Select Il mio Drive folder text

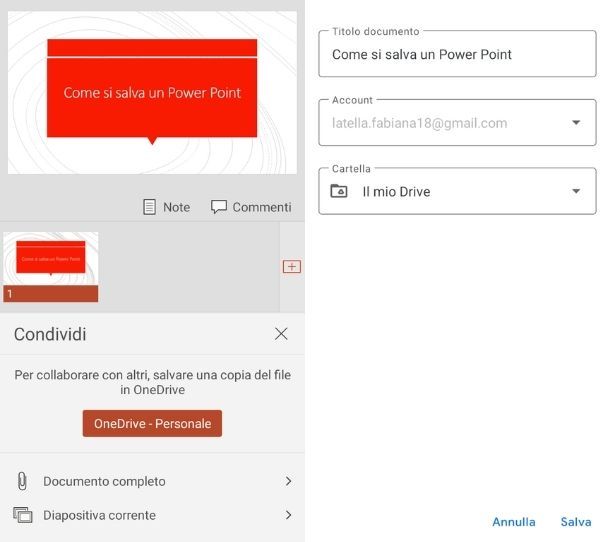click(396, 191)
